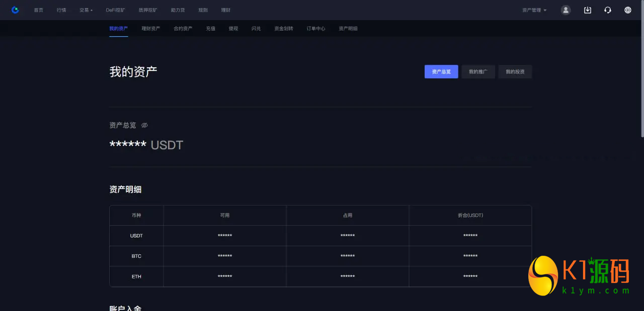Open the 充值 tab

tap(210, 29)
